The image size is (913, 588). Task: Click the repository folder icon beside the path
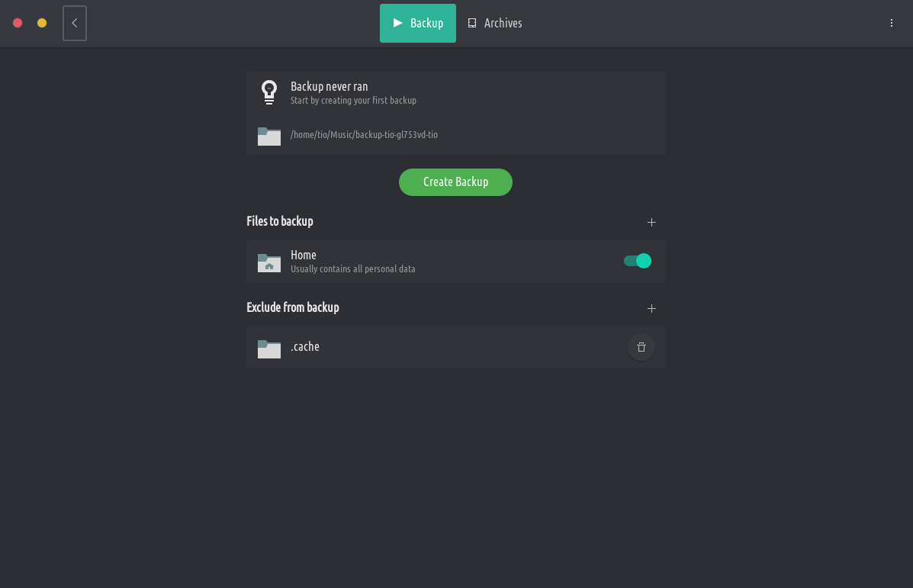pos(269,136)
